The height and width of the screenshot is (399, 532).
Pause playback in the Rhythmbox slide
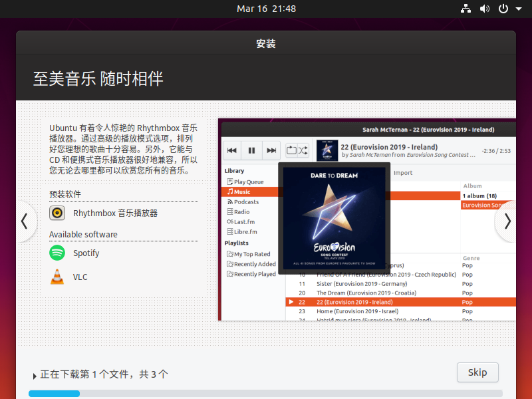251,150
